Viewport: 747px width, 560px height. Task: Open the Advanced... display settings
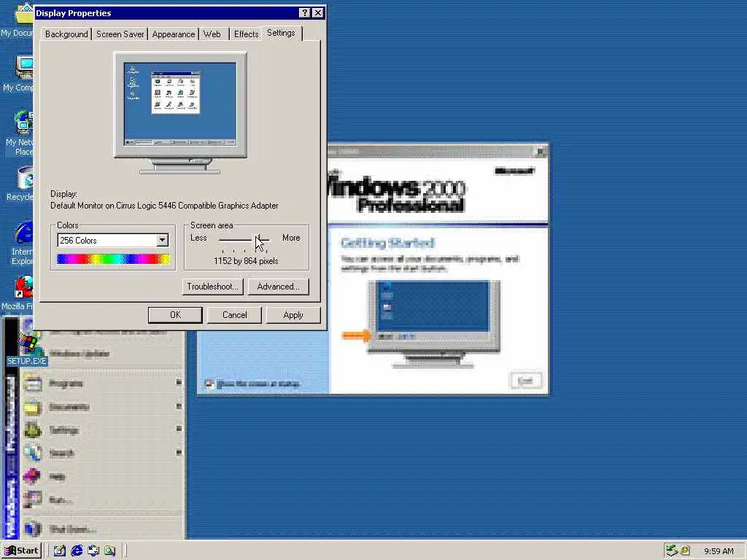click(x=278, y=287)
